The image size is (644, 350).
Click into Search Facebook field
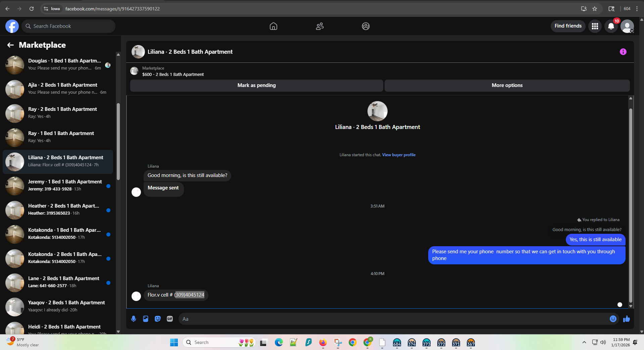[68, 26]
